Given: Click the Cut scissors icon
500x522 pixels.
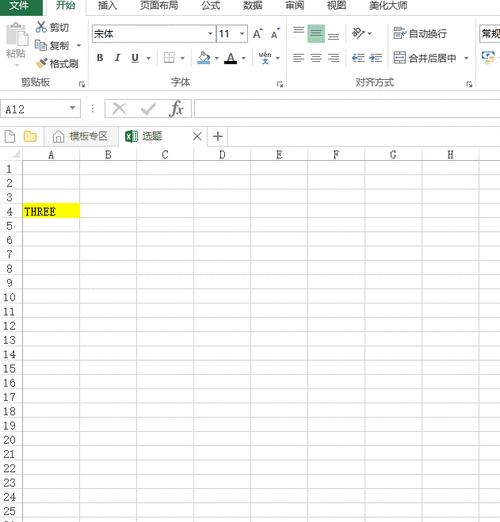Looking at the screenshot, I should (x=41, y=27).
